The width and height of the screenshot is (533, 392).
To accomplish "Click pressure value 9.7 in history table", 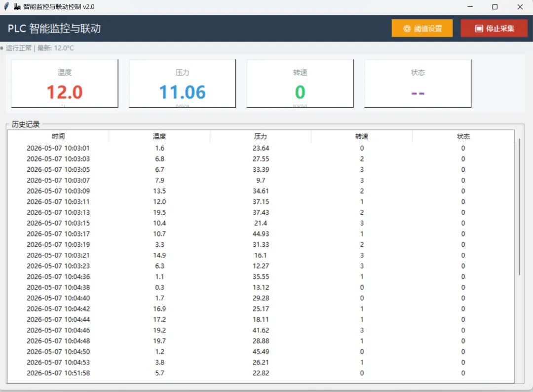I will click(261, 180).
